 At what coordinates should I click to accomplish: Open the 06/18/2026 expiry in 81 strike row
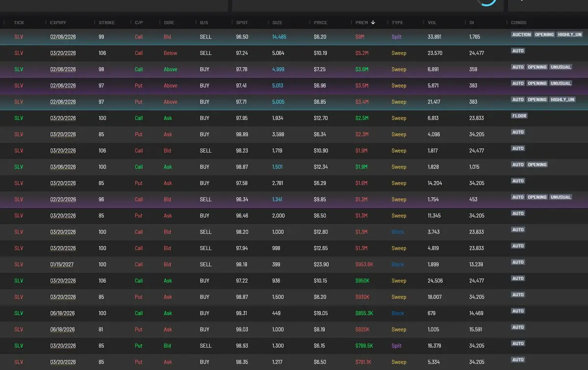[x=63, y=330]
